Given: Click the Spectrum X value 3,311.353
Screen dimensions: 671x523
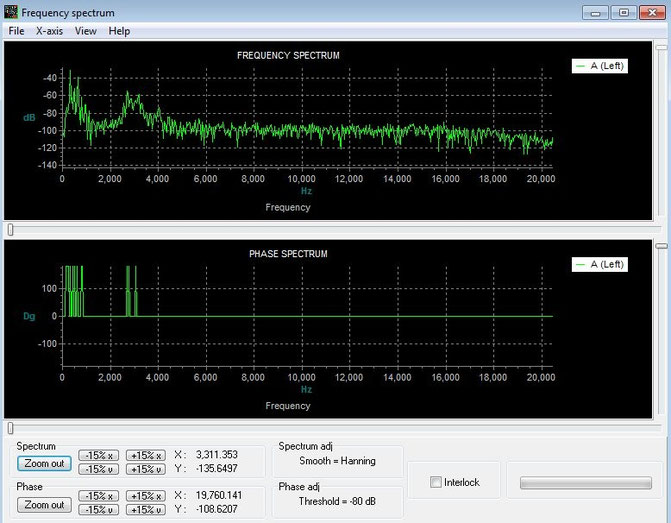Looking at the screenshot, I should click(x=217, y=455).
